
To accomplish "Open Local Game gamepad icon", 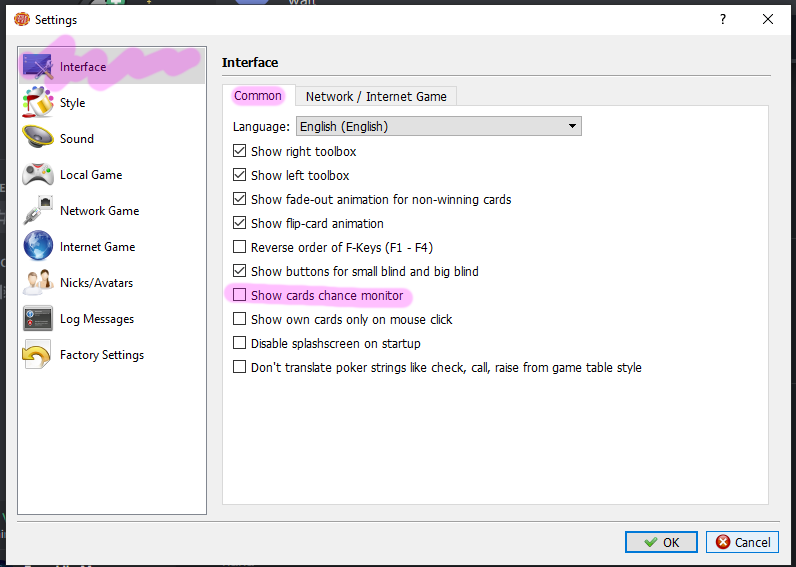I will click(39, 175).
